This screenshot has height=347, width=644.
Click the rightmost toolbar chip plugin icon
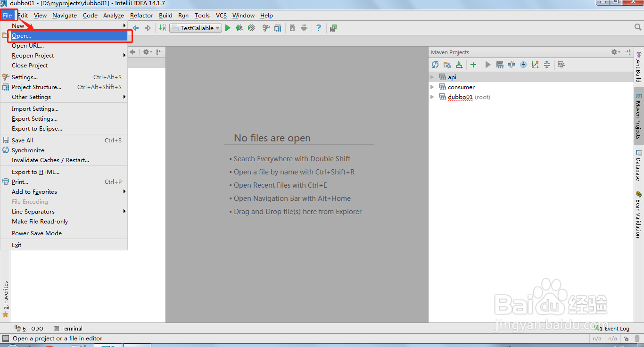coord(333,28)
